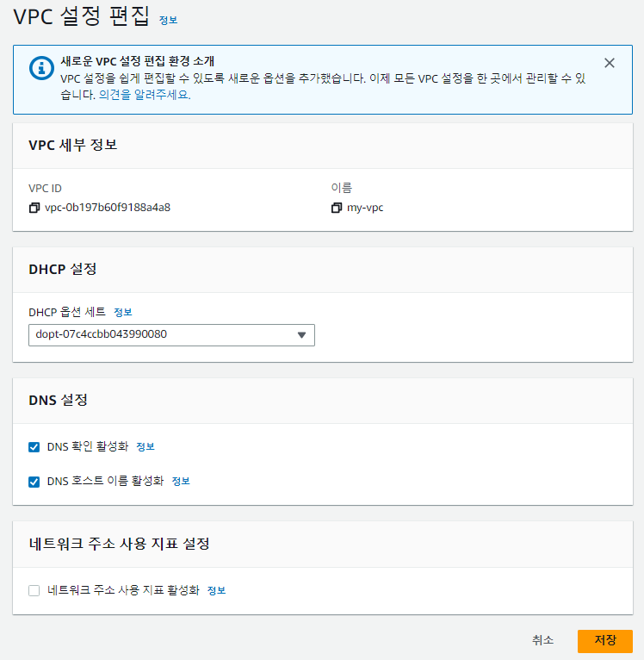Click the DHCP 설정 section heading

(63, 270)
